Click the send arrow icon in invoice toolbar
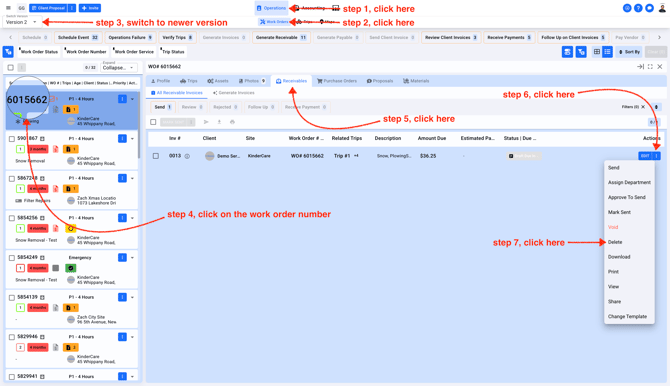 click(206, 122)
